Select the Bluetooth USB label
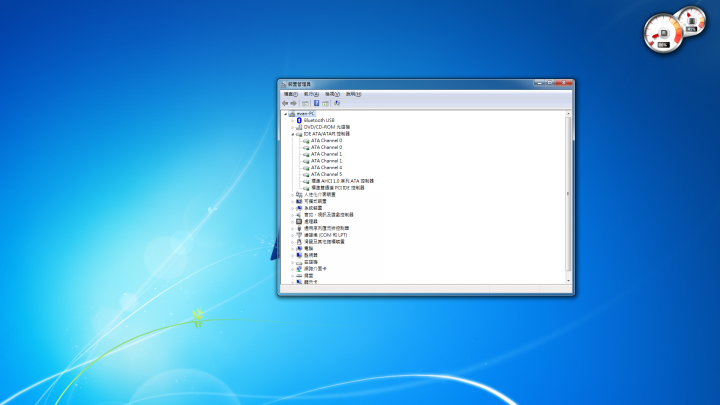720x405 pixels. [x=319, y=120]
